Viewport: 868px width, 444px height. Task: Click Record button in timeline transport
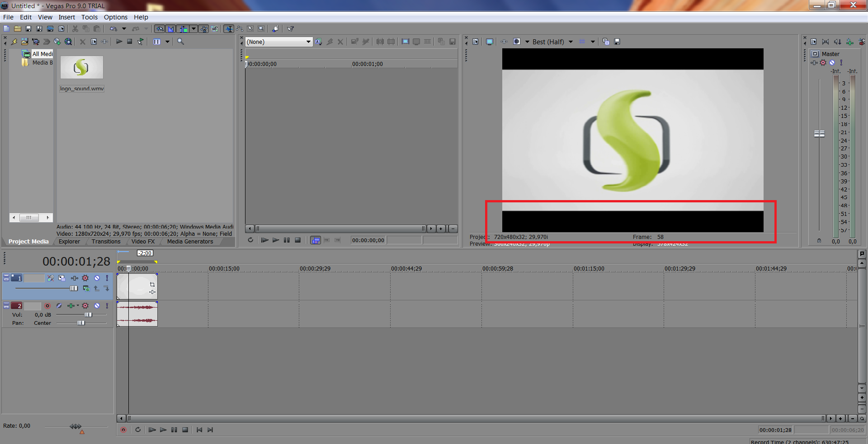(123, 430)
